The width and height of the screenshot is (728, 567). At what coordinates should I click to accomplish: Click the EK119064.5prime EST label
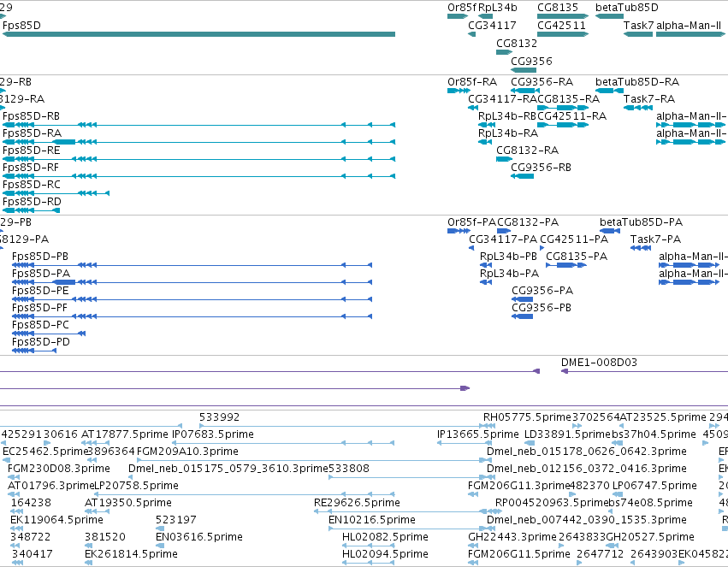click(x=56, y=520)
